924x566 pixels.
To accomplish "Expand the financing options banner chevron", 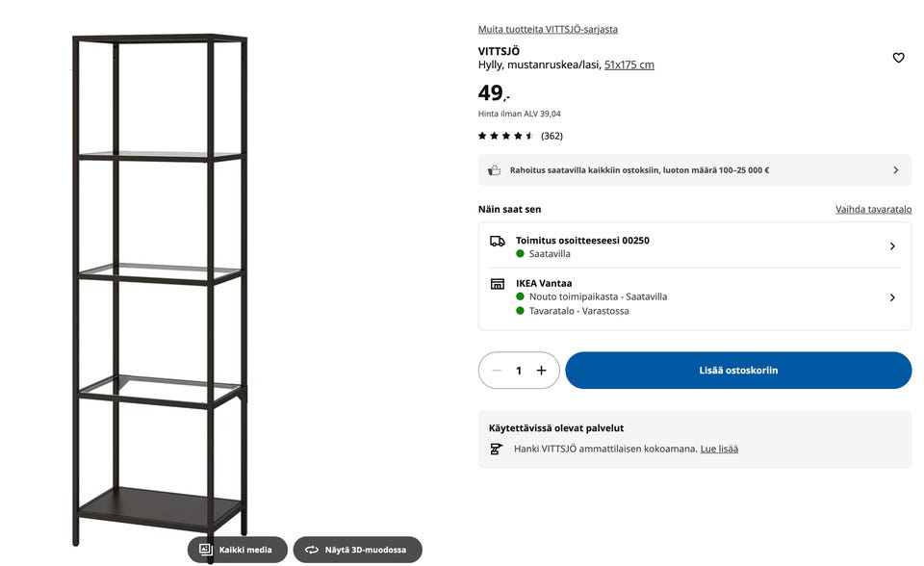I will (895, 170).
